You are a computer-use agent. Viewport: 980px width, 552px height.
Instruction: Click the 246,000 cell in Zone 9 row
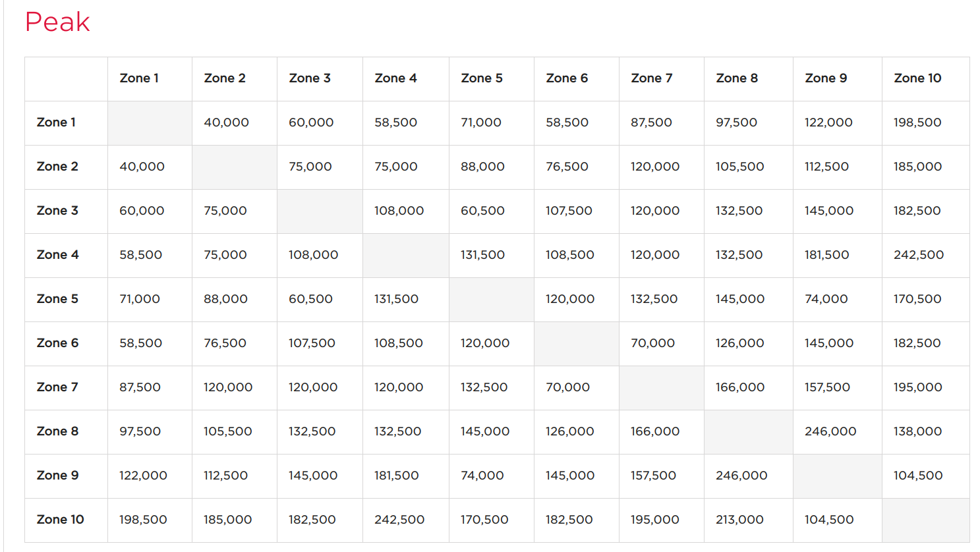pos(741,476)
